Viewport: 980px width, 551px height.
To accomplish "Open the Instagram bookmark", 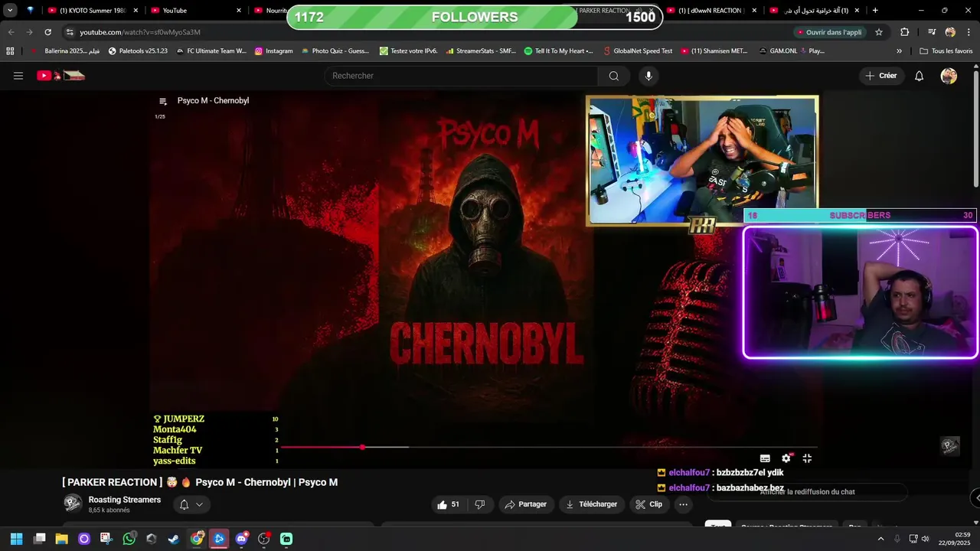I will [274, 51].
